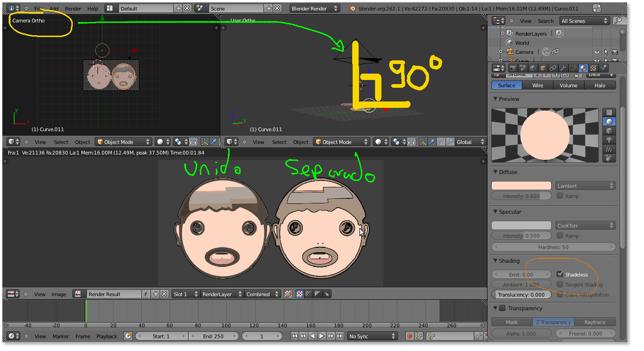The width and height of the screenshot is (644, 351).
Task: Enable the Specular Ramp checkbox
Action: pos(560,235)
